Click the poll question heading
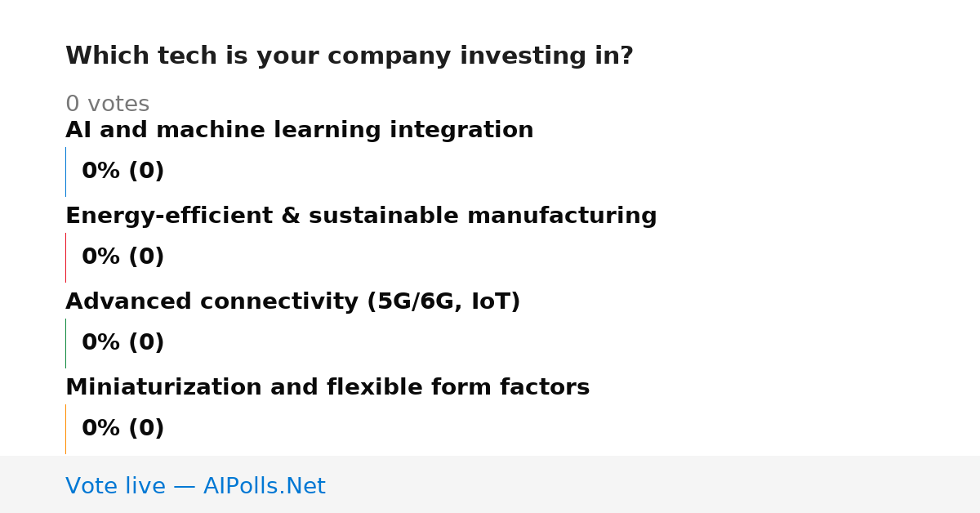Viewport: 980px width, 513px height. 349,56
